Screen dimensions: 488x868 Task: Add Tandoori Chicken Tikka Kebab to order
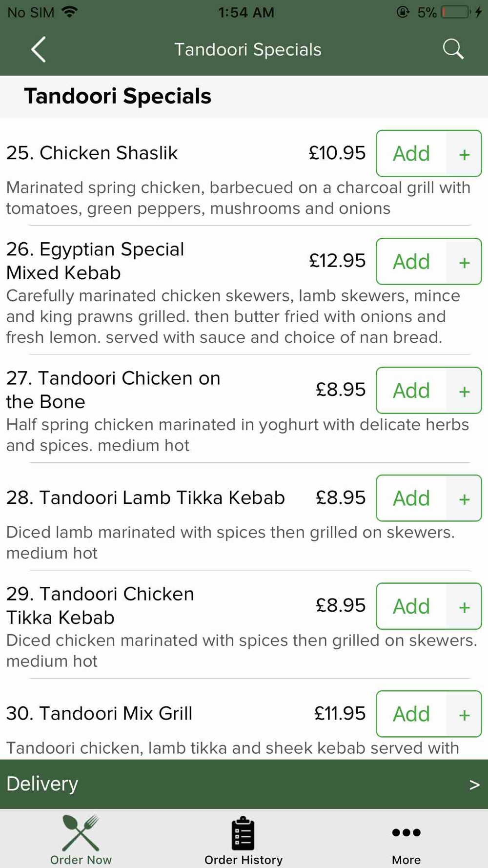coord(411,606)
